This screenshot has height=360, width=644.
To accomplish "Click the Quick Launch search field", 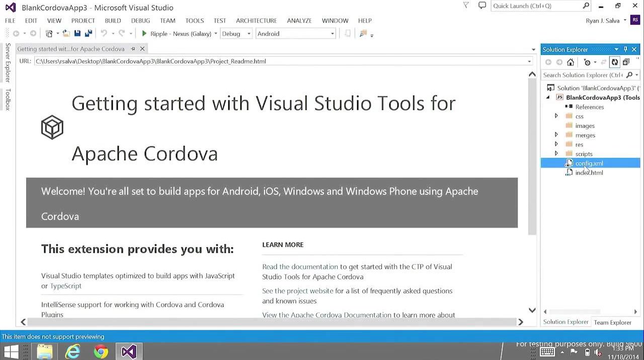I will (536, 6).
